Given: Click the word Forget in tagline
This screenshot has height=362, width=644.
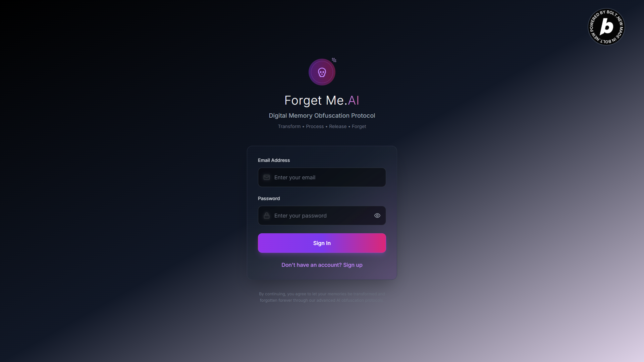Looking at the screenshot, I should 359,126.
